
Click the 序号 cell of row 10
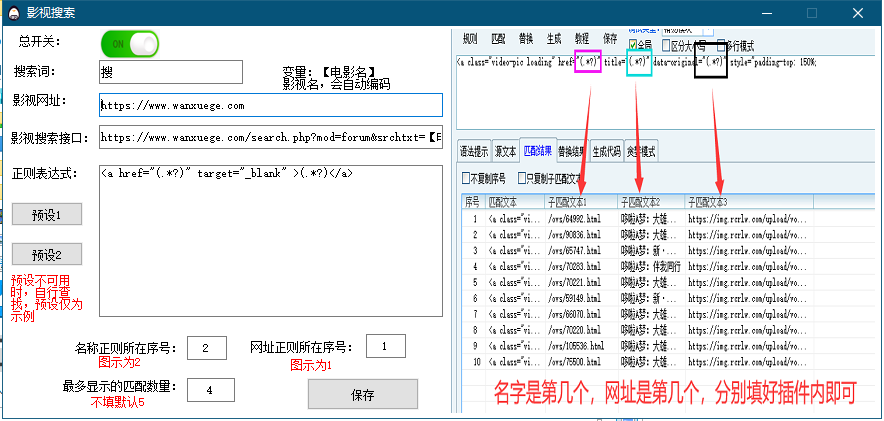[x=477, y=361]
